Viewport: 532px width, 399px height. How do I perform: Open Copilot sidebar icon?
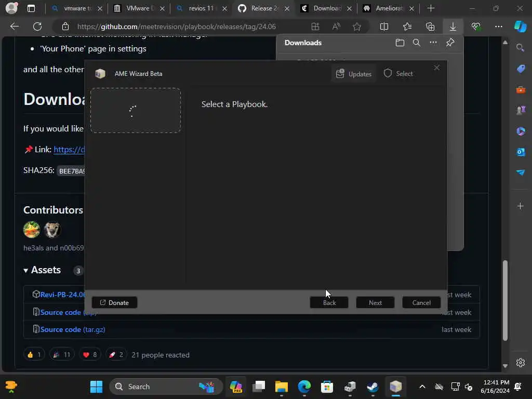tap(520, 26)
